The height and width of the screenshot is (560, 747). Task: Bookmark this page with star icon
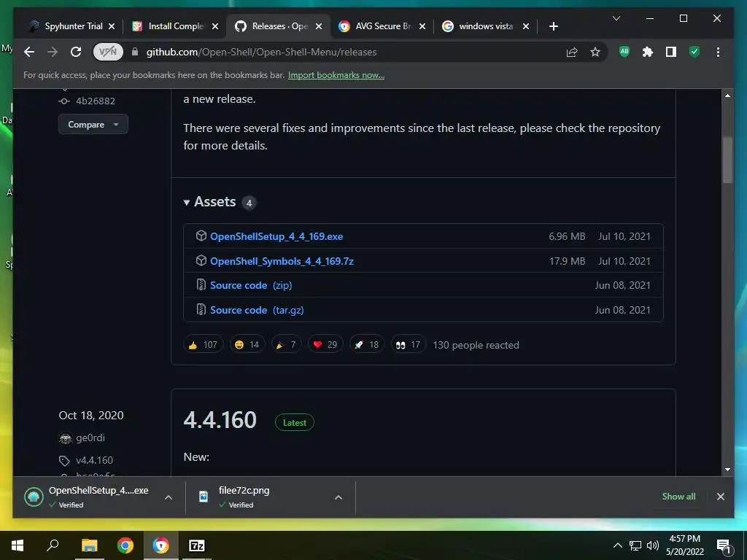click(595, 52)
